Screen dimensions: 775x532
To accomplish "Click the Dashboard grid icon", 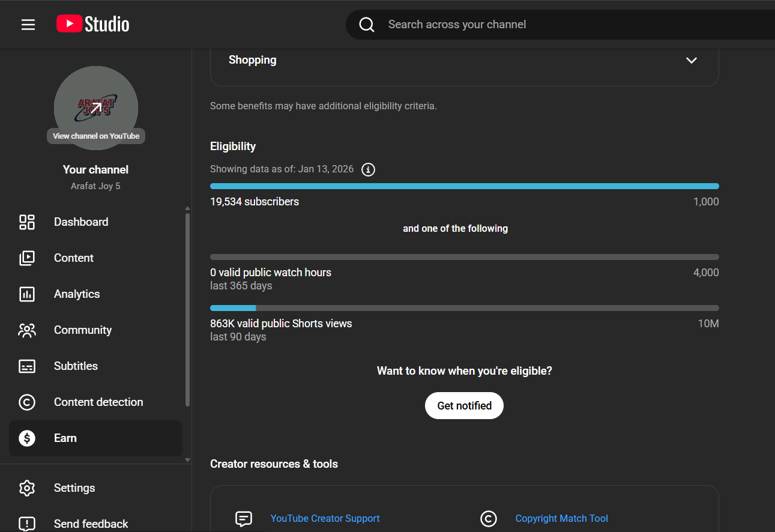I will click(27, 222).
